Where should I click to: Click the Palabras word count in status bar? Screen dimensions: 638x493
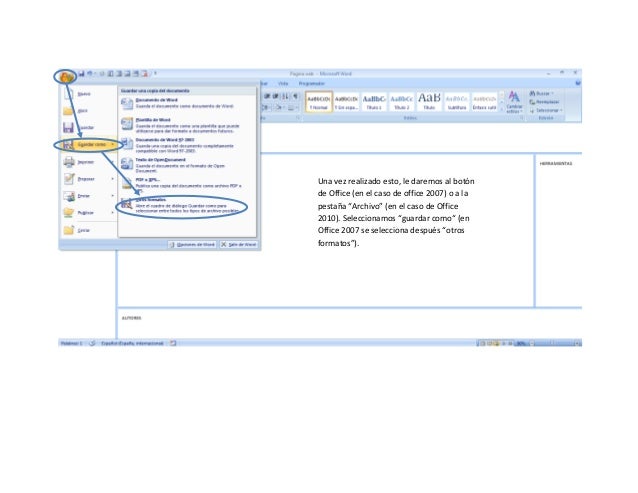click(x=71, y=343)
